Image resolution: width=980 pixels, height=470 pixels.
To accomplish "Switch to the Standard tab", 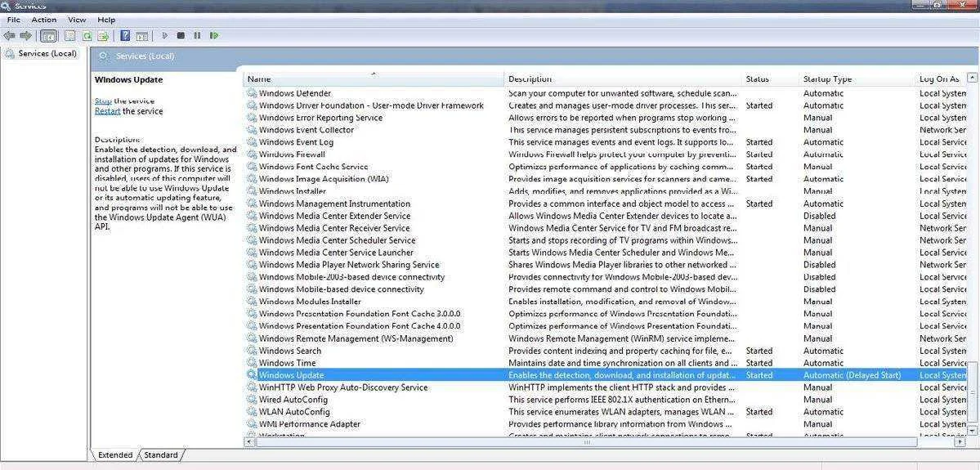I will pos(161,455).
